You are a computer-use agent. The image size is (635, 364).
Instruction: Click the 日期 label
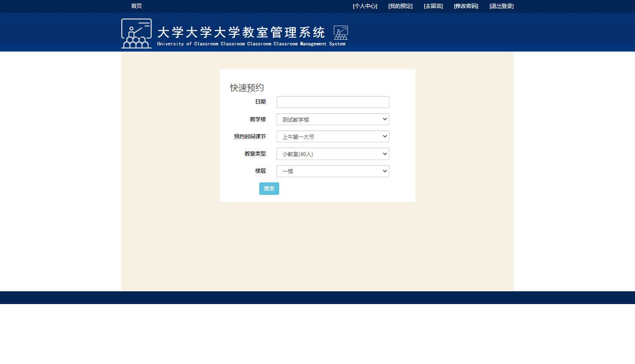tap(261, 102)
